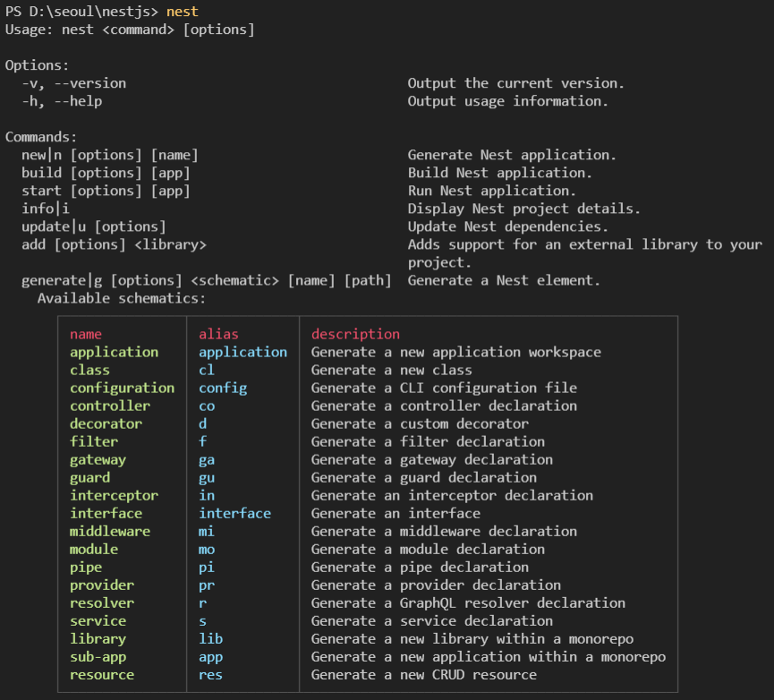Click 'Generate a custom decorator' description
Viewport: 774px width, 700px height.
click(x=420, y=424)
